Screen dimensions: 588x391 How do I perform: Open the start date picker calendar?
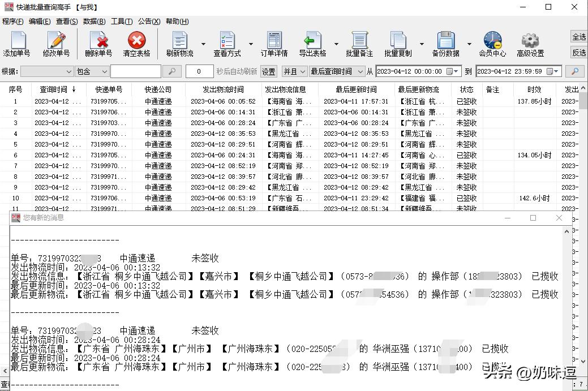tap(451, 72)
